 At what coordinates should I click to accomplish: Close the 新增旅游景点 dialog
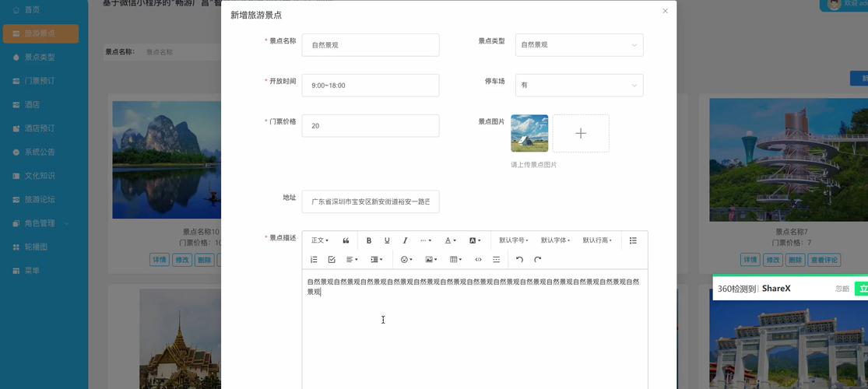click(x=666, y=11)
